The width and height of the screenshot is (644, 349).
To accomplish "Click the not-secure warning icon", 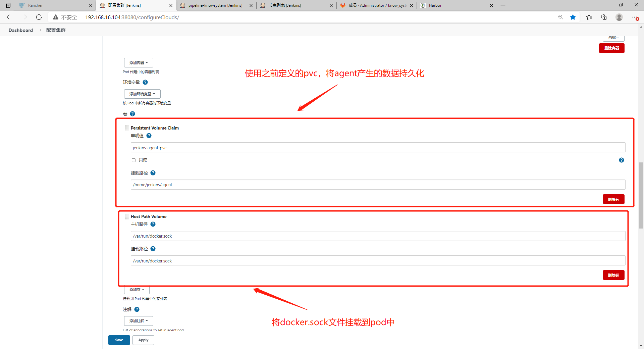I will 56,17.
